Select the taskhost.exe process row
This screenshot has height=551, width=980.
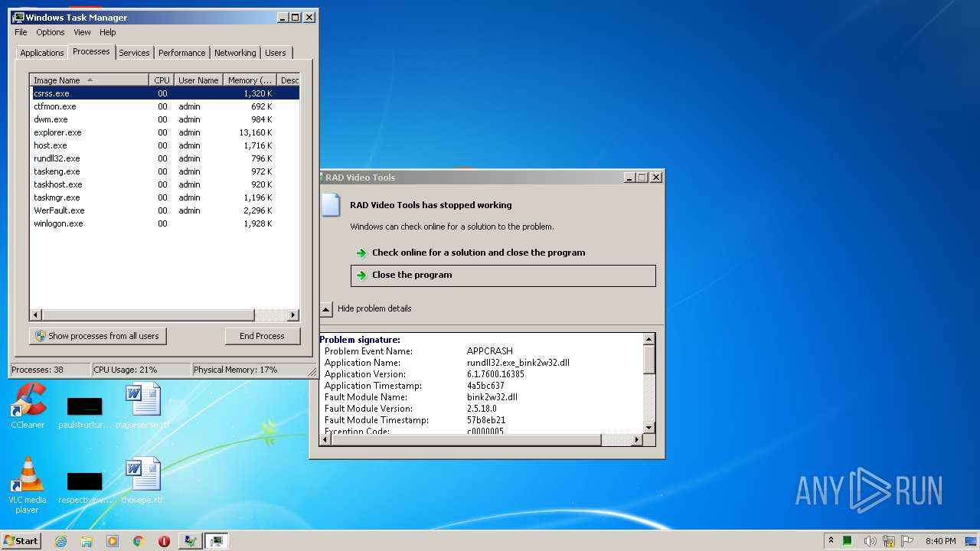pos(165,184)
